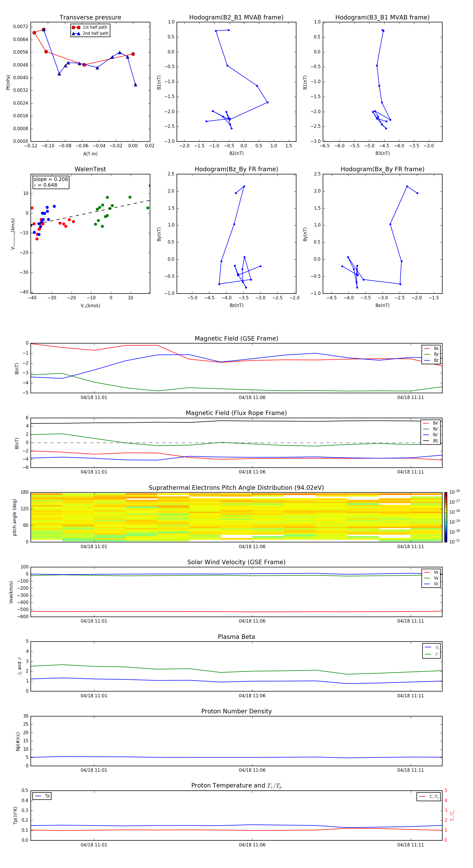Click the 'Hodogram(Bx_By FR frame)' title

pyautogui.click(x=382, y=169)
